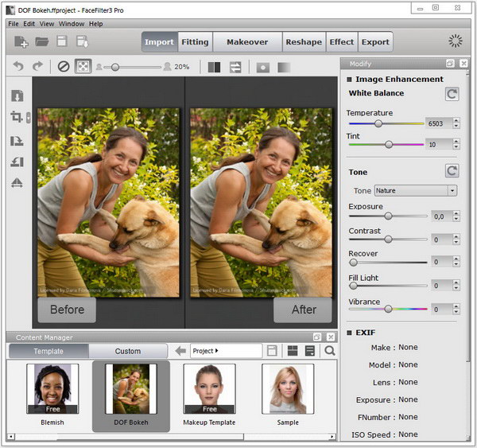Screen dimensions: 477x448
Task: Click the search icon in Content Manager
Action: [x=329, y=351]
